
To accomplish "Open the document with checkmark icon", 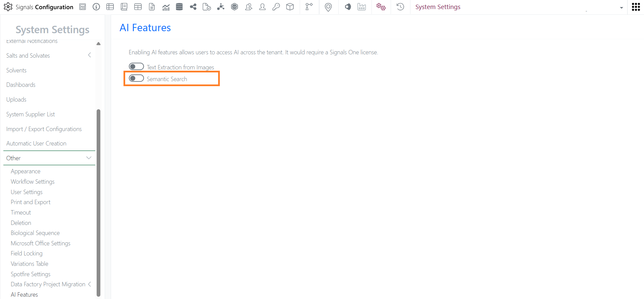I will point(207,7).
